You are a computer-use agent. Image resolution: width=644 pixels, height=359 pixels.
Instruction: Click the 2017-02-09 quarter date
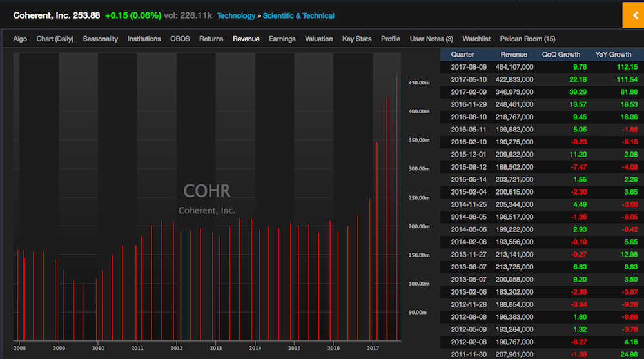[x=469, y=92]
